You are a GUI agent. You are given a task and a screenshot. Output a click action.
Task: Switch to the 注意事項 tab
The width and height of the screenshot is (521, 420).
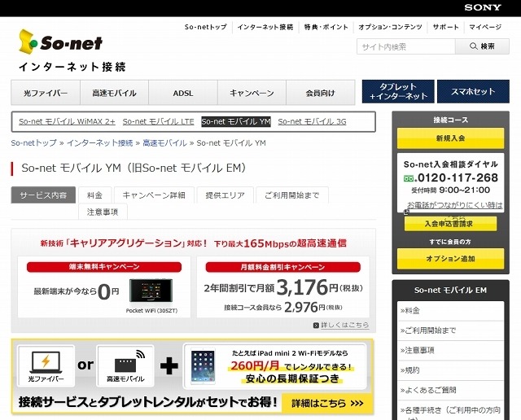pos(103,212)
